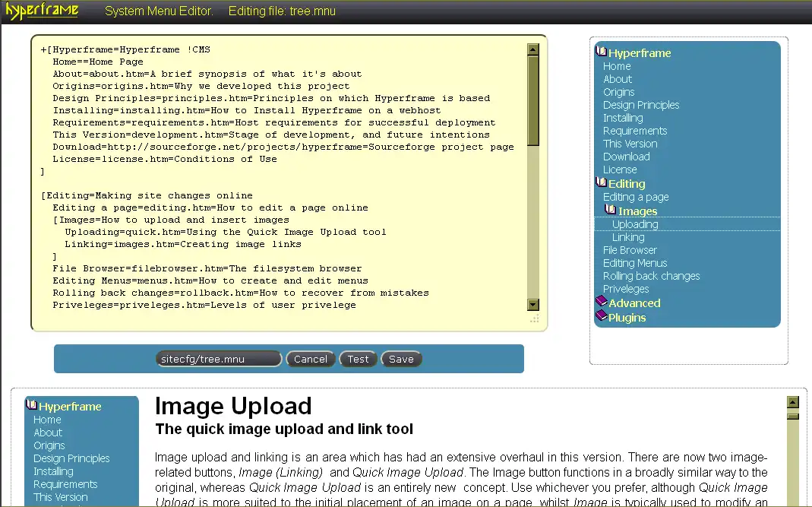Open Design Principles in bottom preview menu

71,459
